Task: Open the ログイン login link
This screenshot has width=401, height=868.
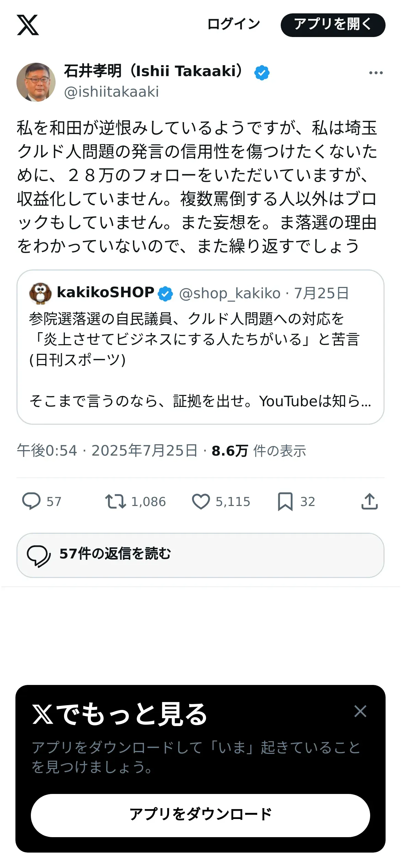Action: 233,24
